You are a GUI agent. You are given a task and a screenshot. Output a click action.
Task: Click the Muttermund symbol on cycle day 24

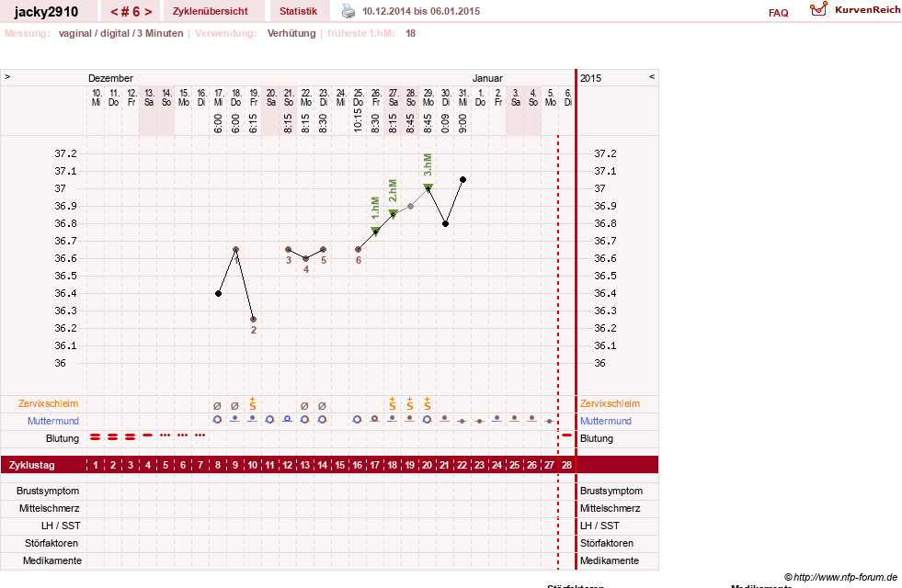pos(497,419)
